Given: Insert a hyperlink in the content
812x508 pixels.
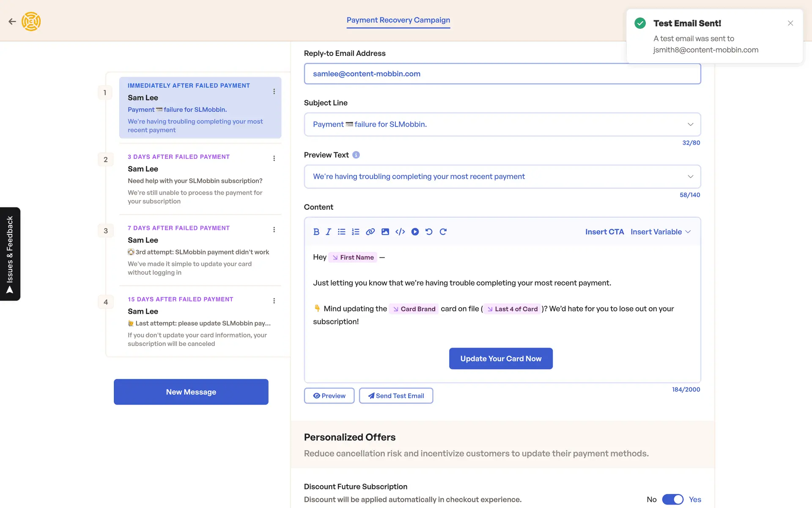Looking at the screenshot, I should click(x=370, y=232).
